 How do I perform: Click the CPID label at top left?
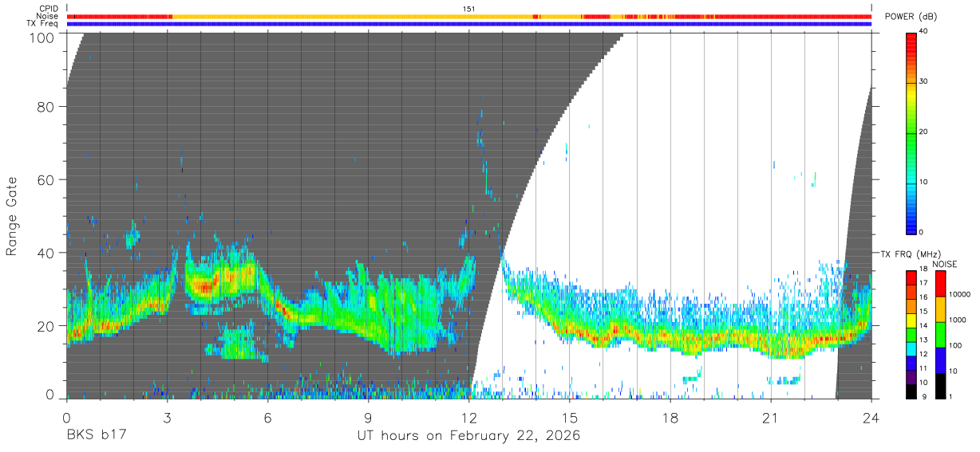(x=47, y=9)
